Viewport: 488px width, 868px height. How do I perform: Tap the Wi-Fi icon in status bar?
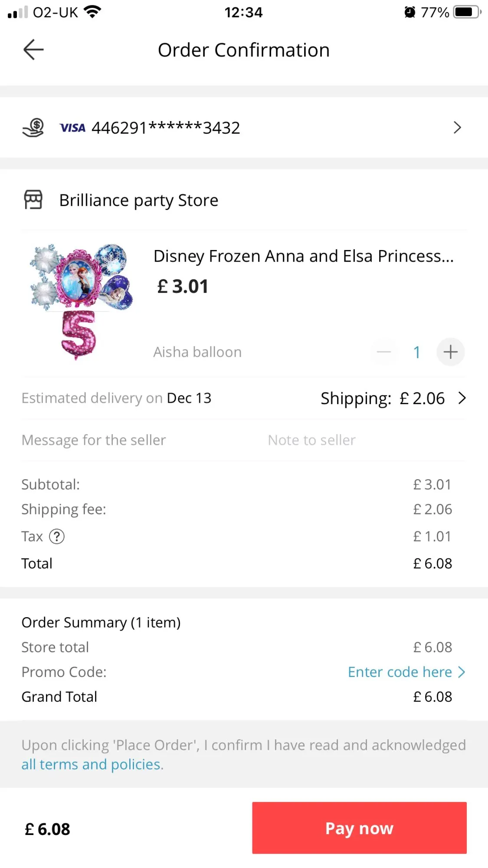point(92,12)
